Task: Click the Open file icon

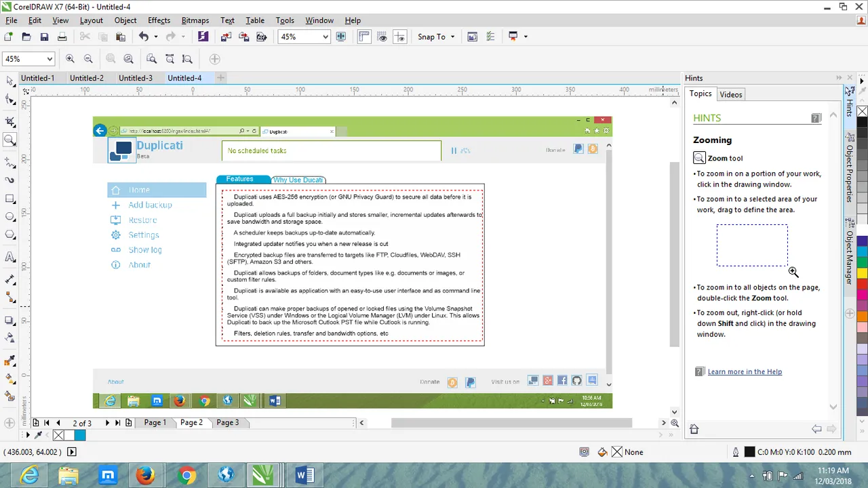Action: click(x=26, y=37)
